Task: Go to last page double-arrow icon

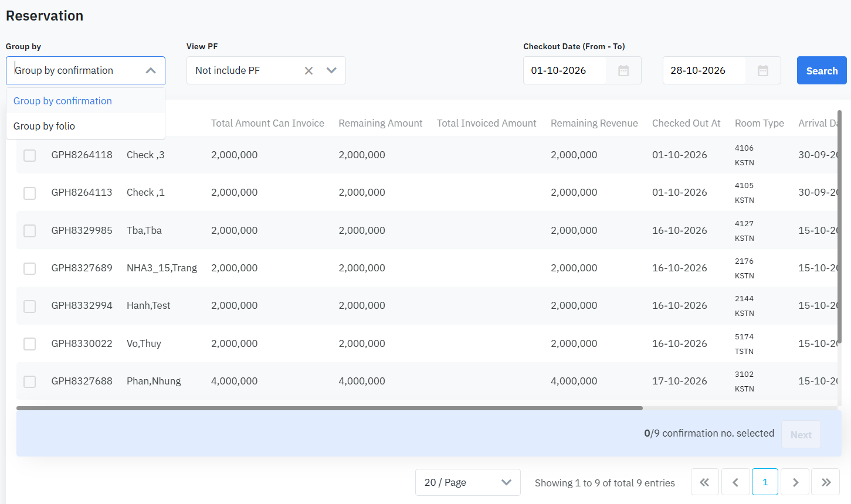Action: [x=826, y=482]
